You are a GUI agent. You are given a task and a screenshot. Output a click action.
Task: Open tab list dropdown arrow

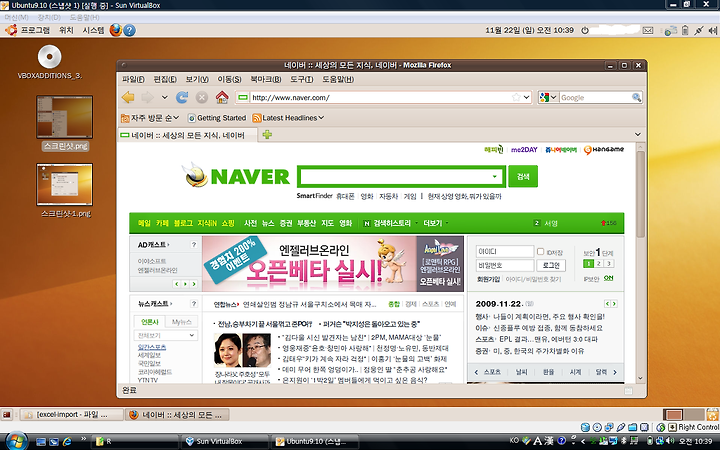pos(637,135)
